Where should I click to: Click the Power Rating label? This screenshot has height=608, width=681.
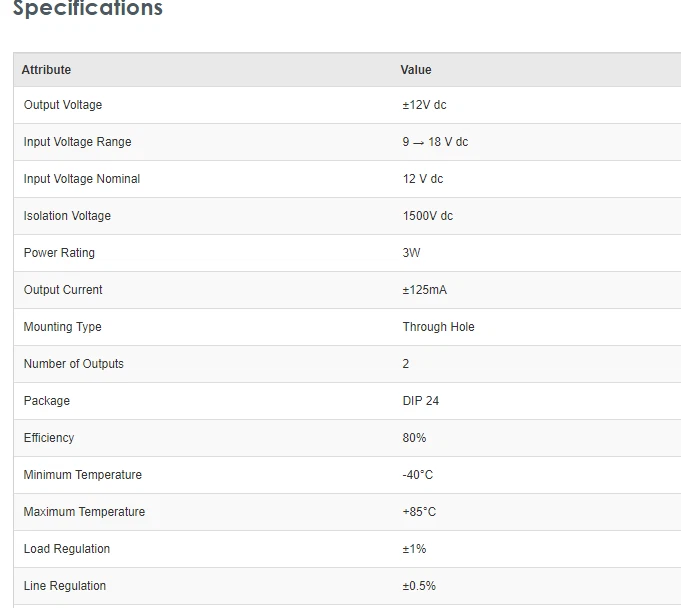(x=59, y=253)
